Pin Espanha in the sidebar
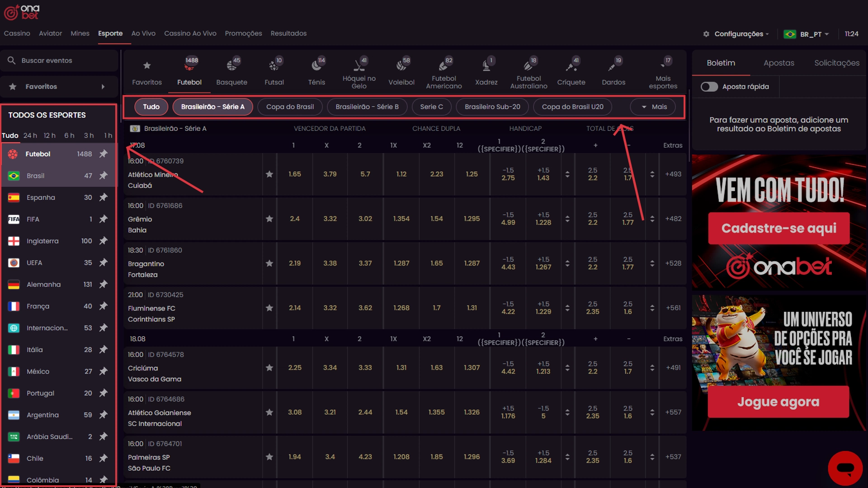This screenshot has height=488, width=868. 104,197
